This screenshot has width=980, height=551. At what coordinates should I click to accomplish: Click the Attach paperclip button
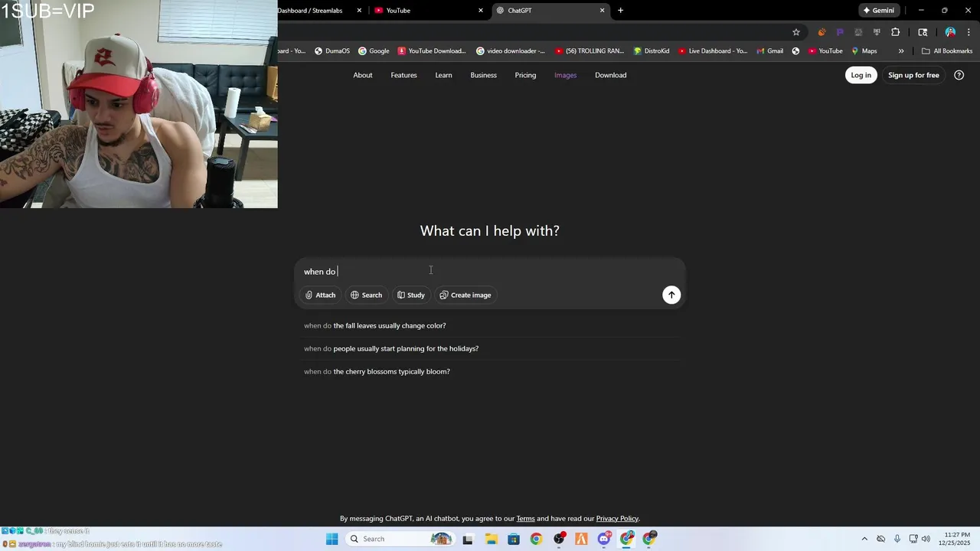click(320, 295)
